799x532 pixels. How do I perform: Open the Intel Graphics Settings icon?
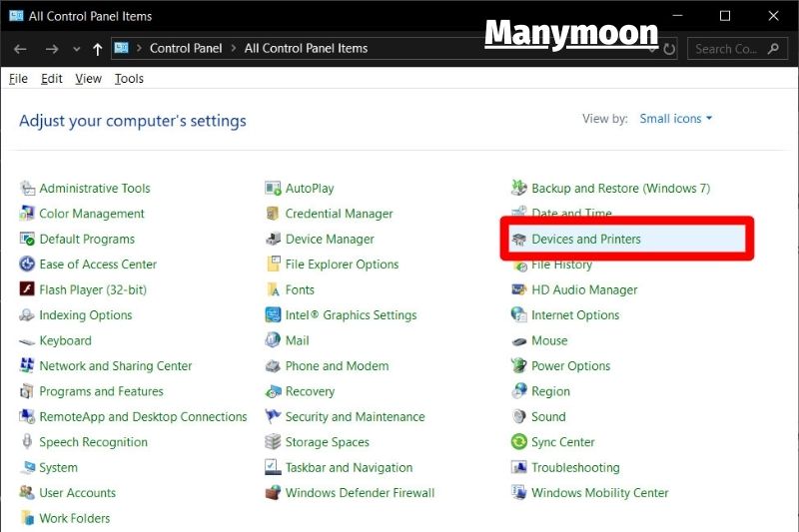pyautogui.click(x=273, y=315)
